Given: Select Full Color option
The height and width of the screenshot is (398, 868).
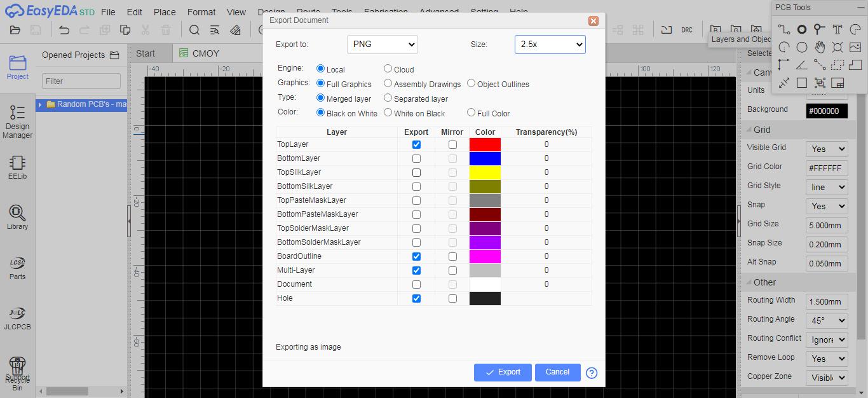Looking at the screenshot, I should click(x=471, y=113).
